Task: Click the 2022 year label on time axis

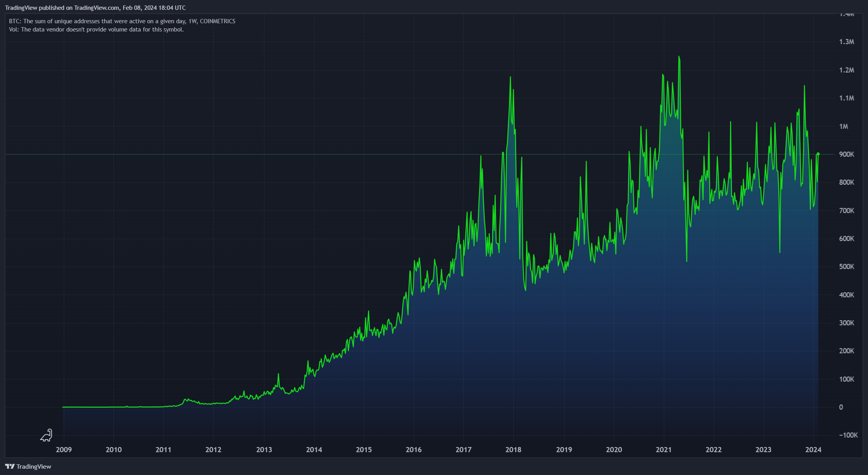Action: click(x=714, y=449)
